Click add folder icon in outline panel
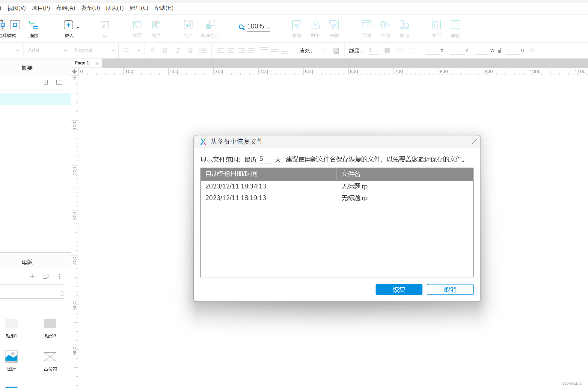The image size is (588, 388). [x=59, y=82]
